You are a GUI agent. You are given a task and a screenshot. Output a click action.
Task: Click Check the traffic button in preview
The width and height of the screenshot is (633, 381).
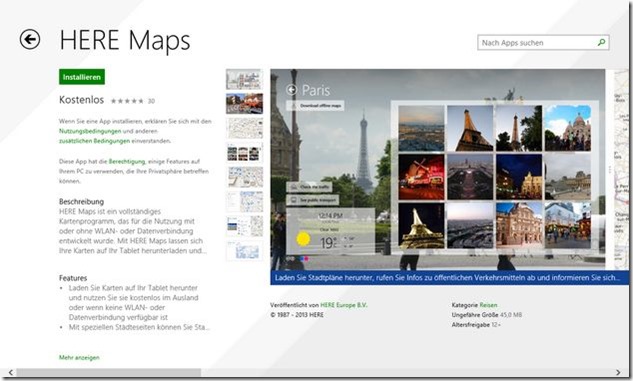click(309, 187)
